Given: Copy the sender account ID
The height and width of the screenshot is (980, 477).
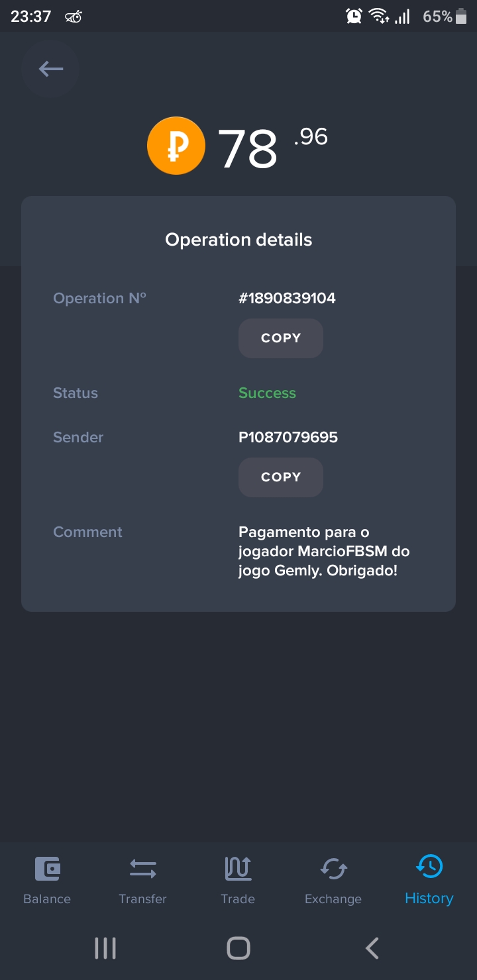Looking at the screenshot, I should tap(281, 477).
